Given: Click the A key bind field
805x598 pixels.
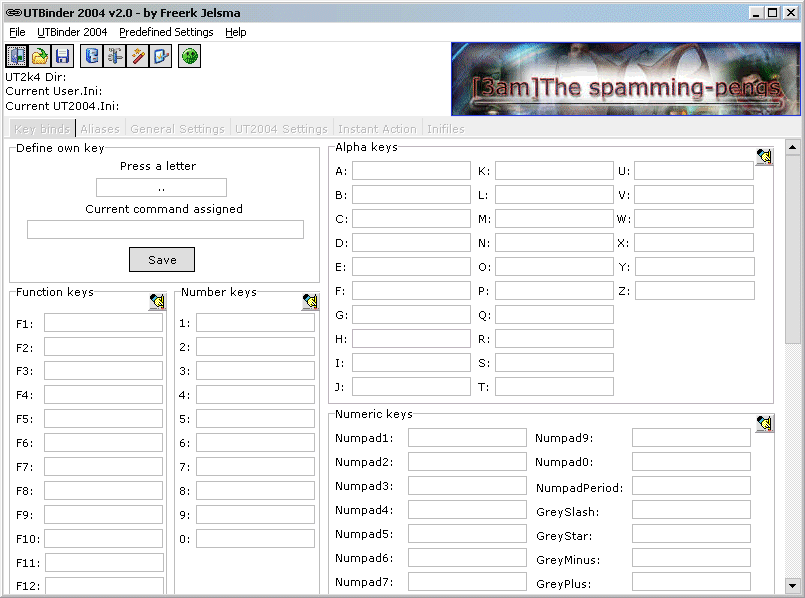Looking at the screenshot, I should (411, 171).
